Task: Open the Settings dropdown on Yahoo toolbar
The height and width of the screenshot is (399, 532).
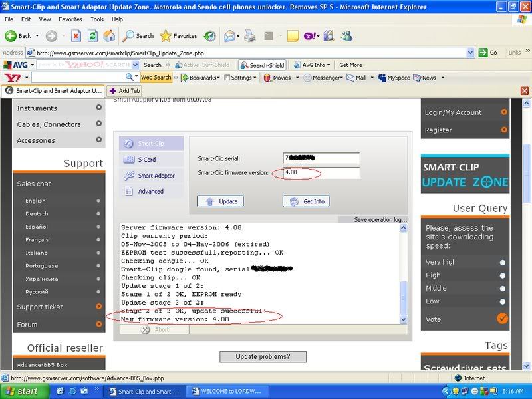Action: pos(255,78)
